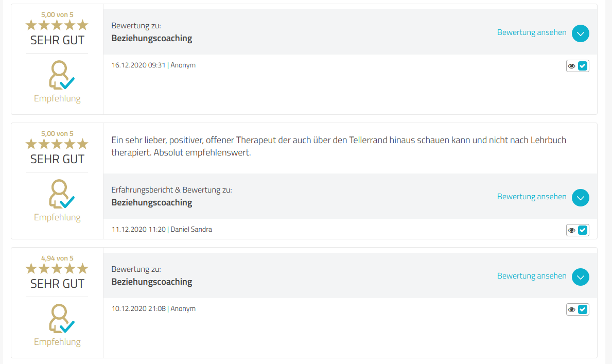This screenshot has width=612, height=364.
Task: Click the "Empfehlung" label in the 4,94 review
Action: pos(57,342)
